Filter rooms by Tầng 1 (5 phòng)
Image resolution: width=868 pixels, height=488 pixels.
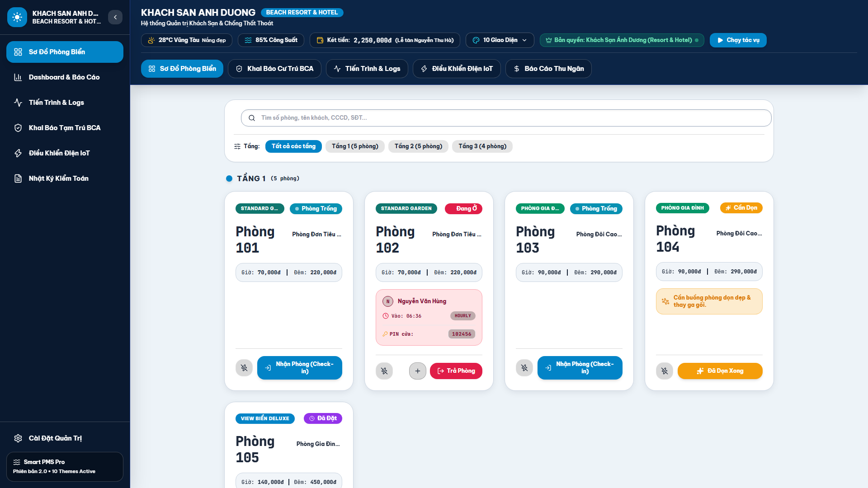pos(355,146)
